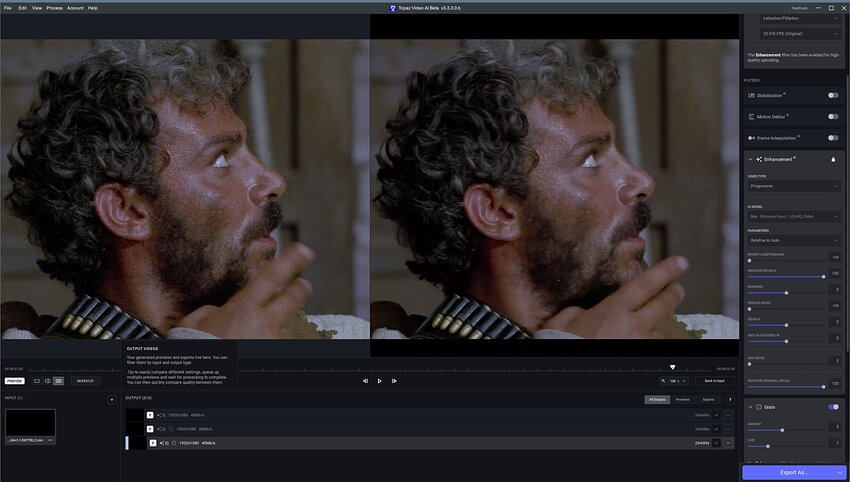Click the output sort order arrow icon
This screenshot has width=850, height=482.
click(730, 400)
